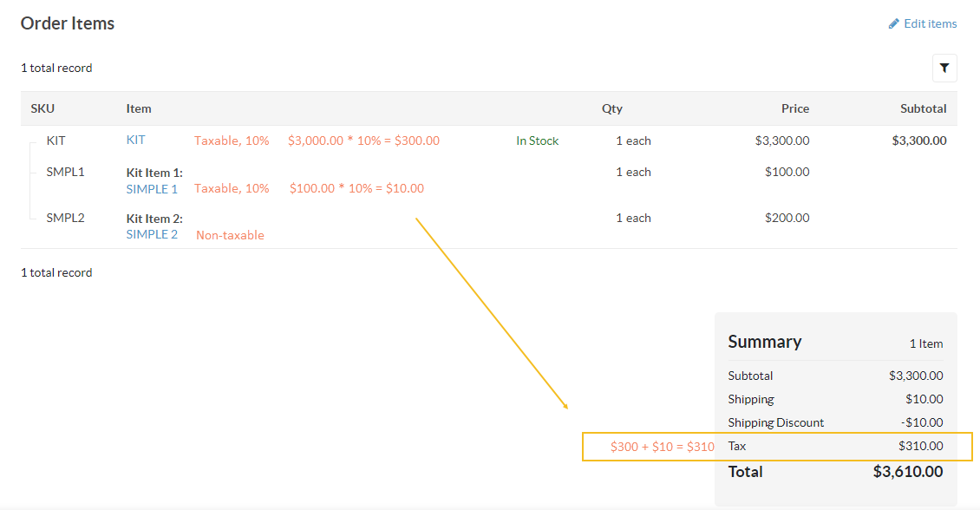Select the KIT SKU cell
The height and width of the screenshot is (510, 980).
tap(56, 141)
